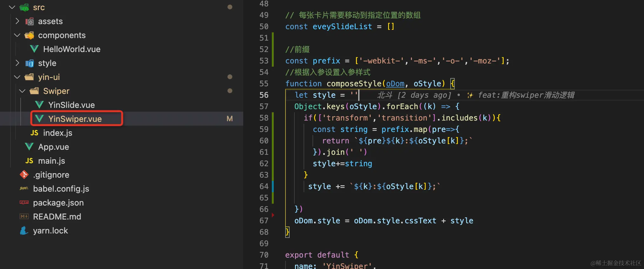Viewport: 644px width, 269px height.
Task: Click the modified M badge on YinSwiper.vue
Action: pyautogui.click(x=230, y=119)
